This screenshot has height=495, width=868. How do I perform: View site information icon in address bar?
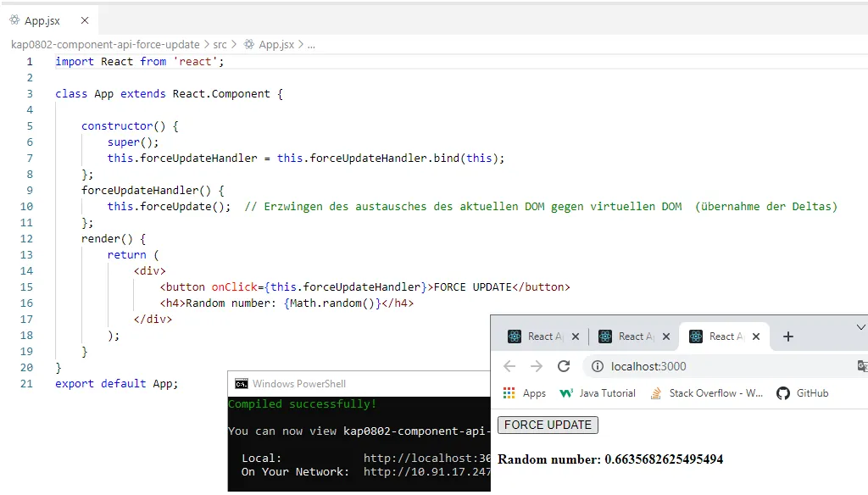[598, 366]
